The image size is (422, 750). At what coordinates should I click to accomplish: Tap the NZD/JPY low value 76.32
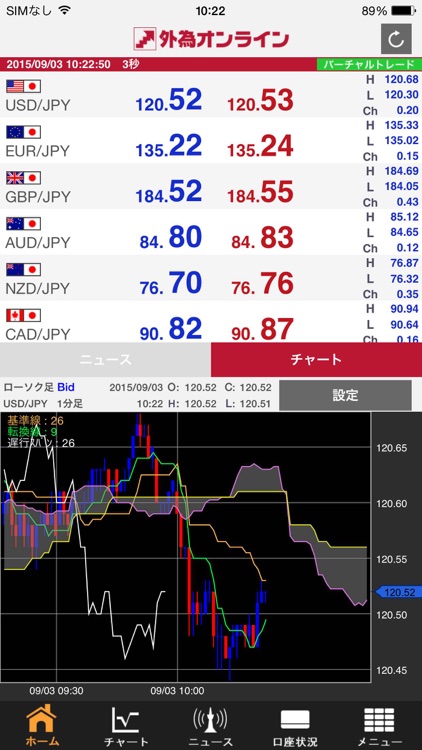pos(405,278)
